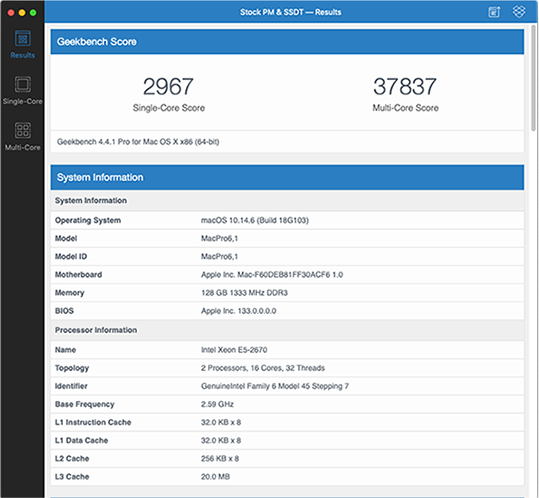Click the red close window button
The height and width of the screenshot is (498, 539).
tap(11, 13)
